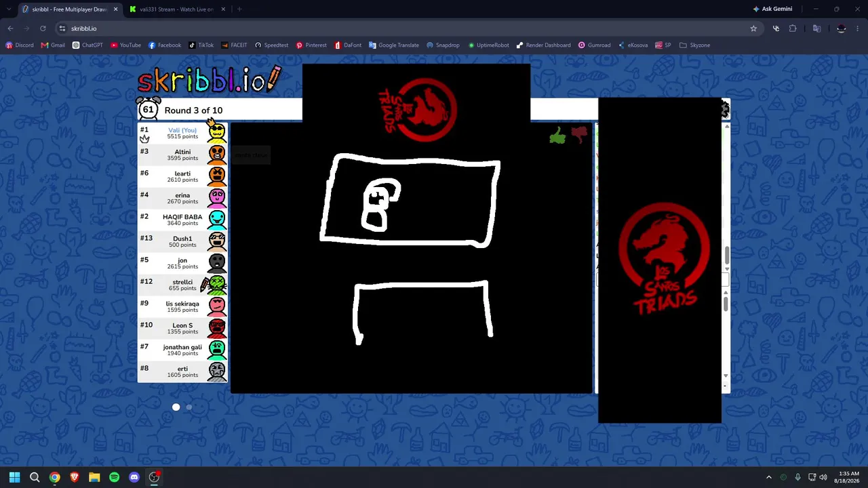Image resolution: width=868 pixels, height=488 pixels.
Task: Open Discord from the taskbar
Action: click(134, 477)
